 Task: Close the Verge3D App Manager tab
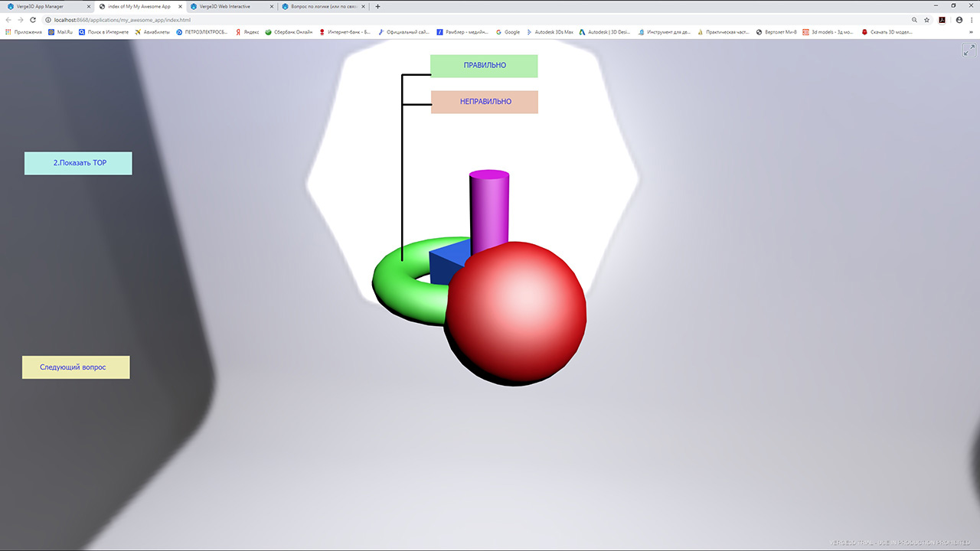(x=88, y=6)
